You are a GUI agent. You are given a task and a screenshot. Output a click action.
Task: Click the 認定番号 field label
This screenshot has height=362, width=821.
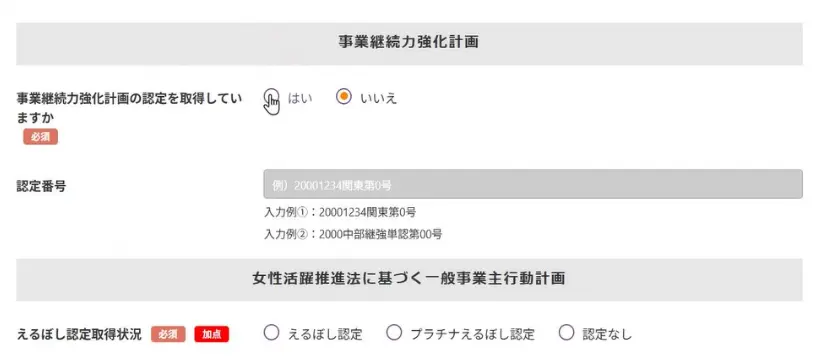coord(41,186)
